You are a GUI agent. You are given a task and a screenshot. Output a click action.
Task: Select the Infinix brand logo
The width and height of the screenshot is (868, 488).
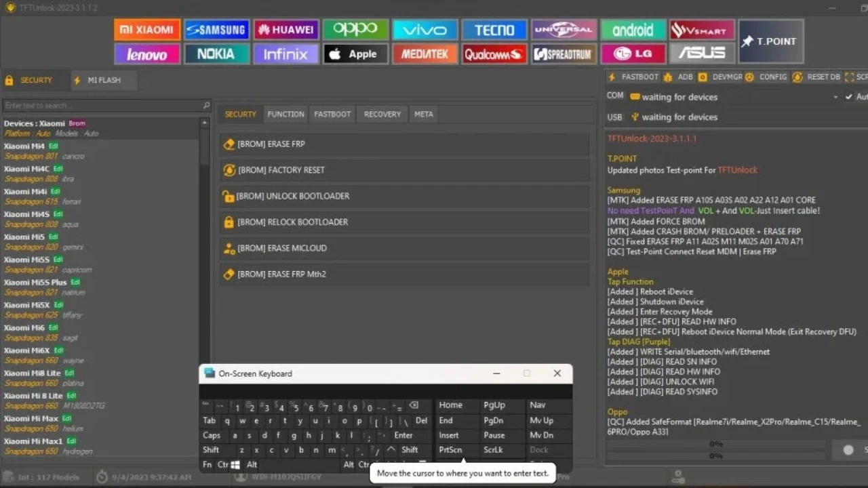[285, 54]
